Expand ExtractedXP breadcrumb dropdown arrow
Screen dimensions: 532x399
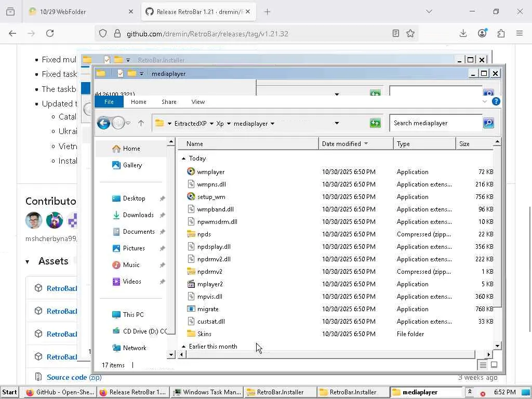[x=211, y=124]
